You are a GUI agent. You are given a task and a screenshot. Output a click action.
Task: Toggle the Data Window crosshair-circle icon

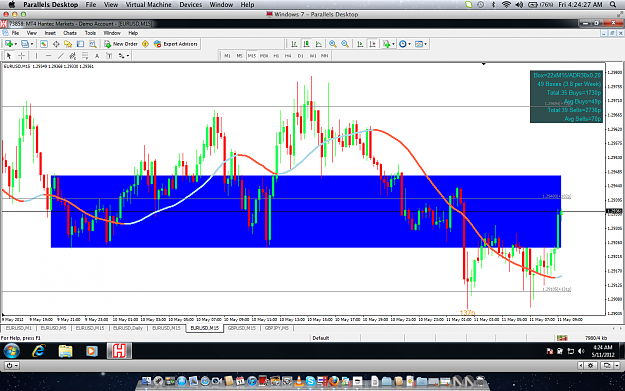pos(56,44)
